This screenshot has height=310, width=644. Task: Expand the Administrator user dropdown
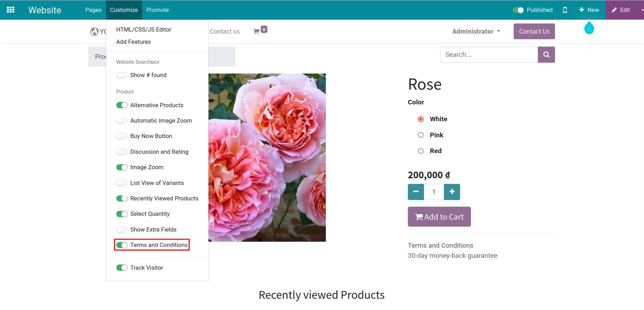click(476, 31)
